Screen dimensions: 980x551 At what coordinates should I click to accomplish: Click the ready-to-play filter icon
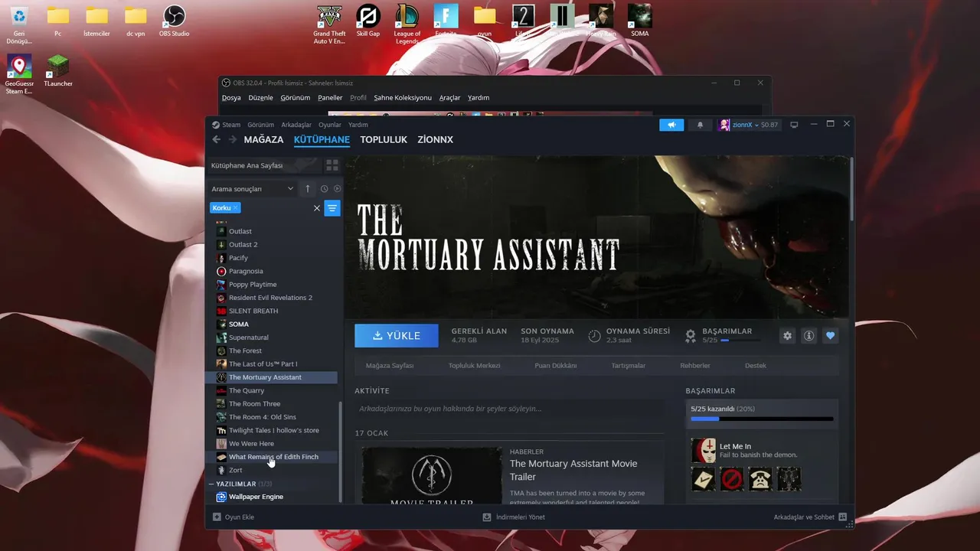(x=337, y=188)
